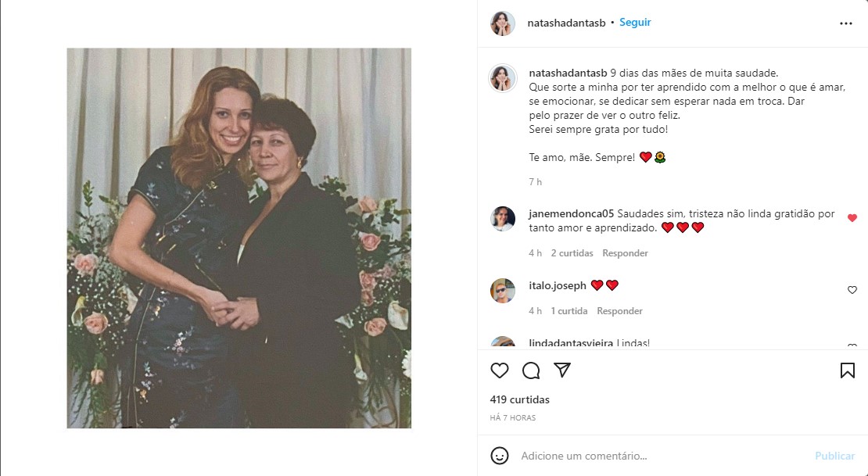Click the share paper plane icon
This screenshot has width=868, height=476.
561,370
